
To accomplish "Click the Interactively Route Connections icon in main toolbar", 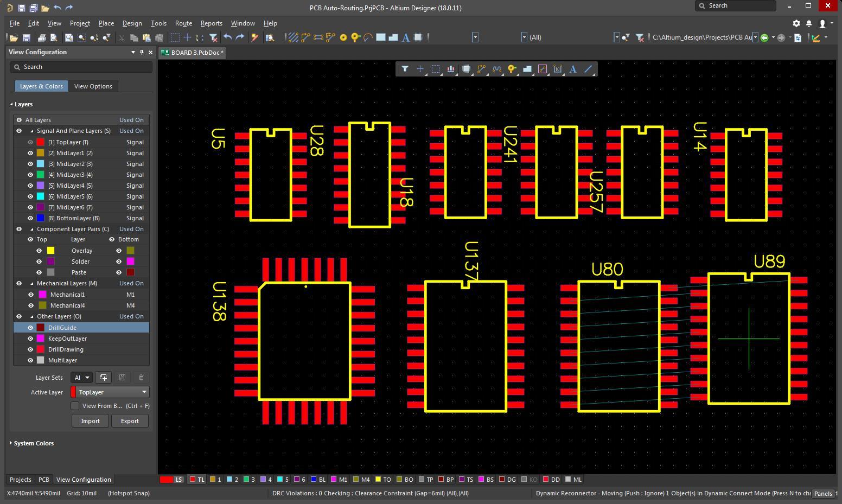I will 305,37.
